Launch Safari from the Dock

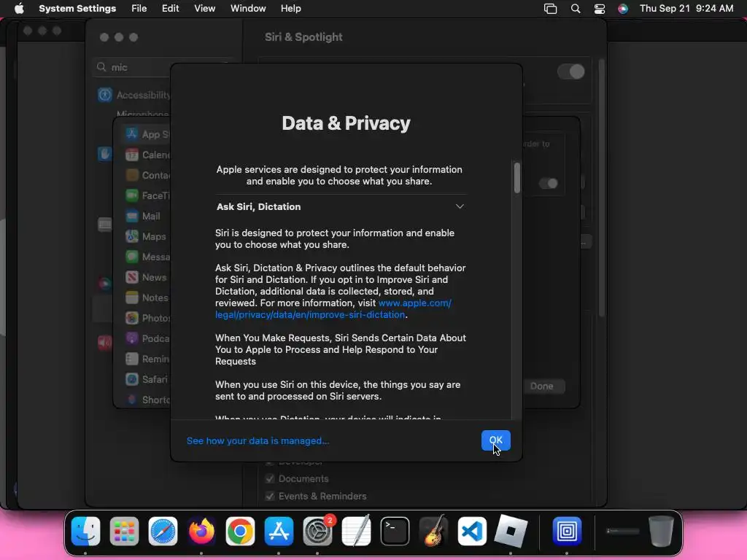[x=163, y=531]
